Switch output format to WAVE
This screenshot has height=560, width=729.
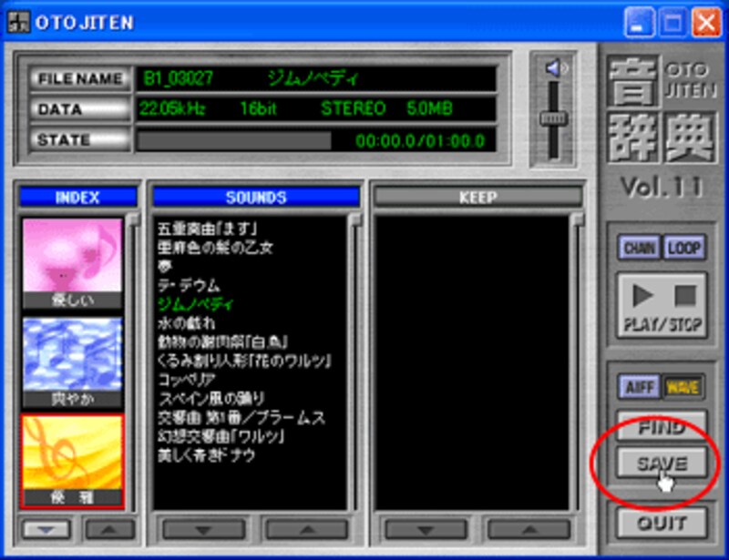coord(683,387)
